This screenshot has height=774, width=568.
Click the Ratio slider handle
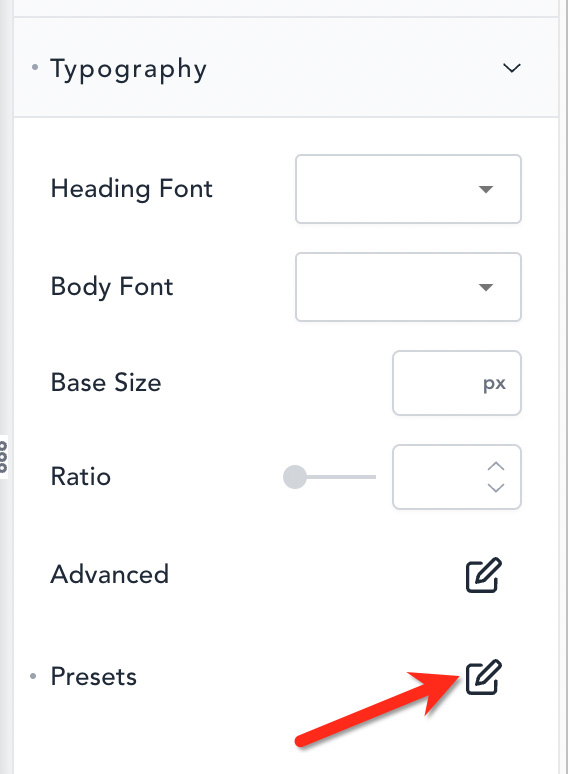click(295, 477)
